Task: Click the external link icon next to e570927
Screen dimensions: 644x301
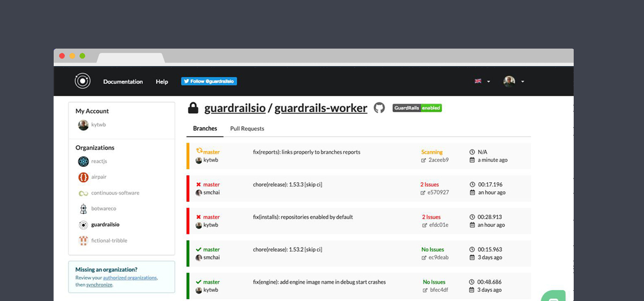Action: pyautogui.click(x=423, y=192)
